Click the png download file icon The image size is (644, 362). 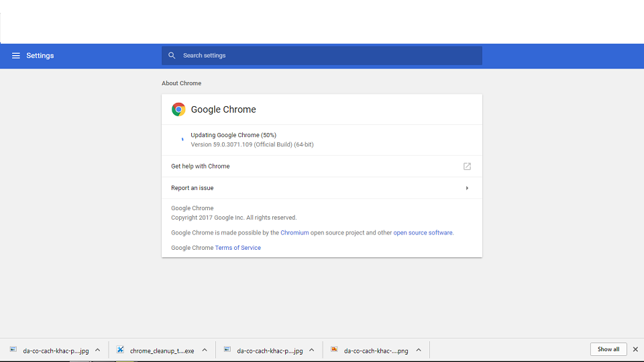pos(334,350)
